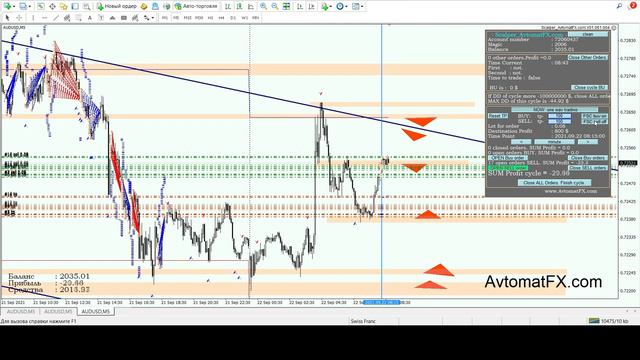Click the clean button in Scalper panel
The image size is (640, 360).
[588, 34]
